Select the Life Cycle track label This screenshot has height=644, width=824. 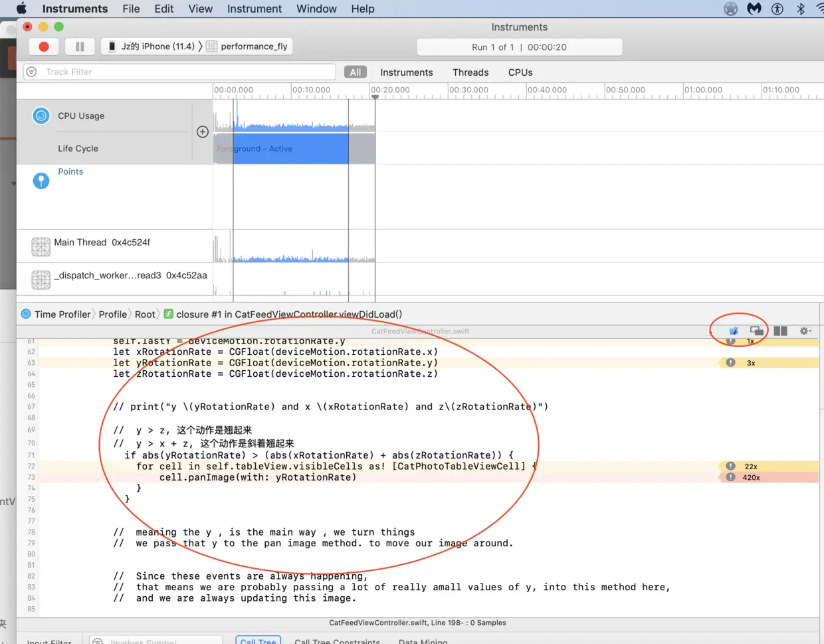78,148
